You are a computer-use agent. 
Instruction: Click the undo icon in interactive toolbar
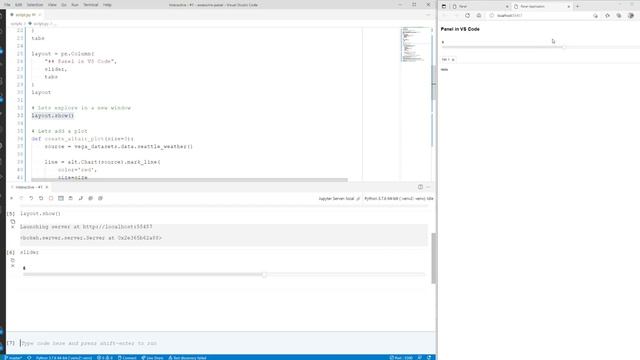[31, 198]
